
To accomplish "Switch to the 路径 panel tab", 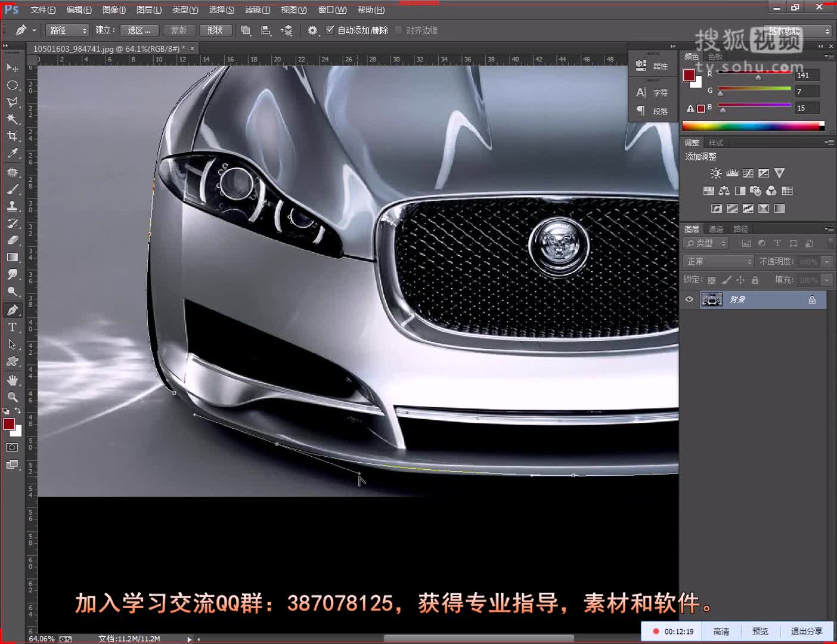I will tap(741, 229).
